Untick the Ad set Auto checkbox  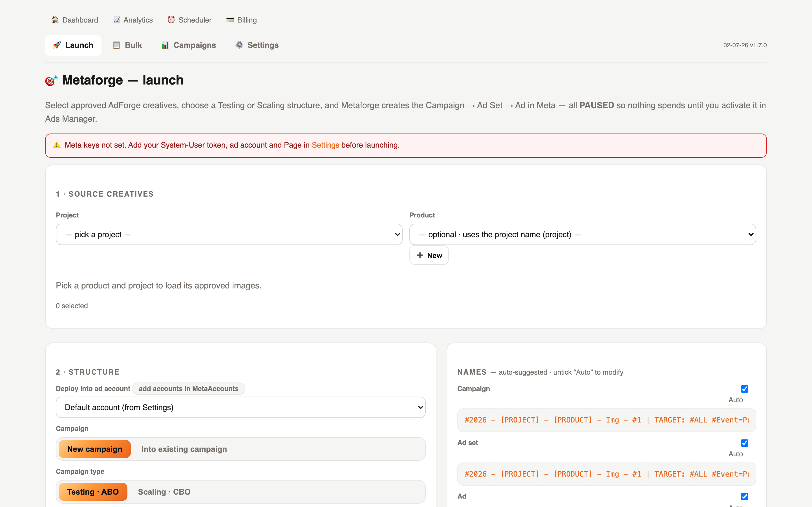pos(745,443)
